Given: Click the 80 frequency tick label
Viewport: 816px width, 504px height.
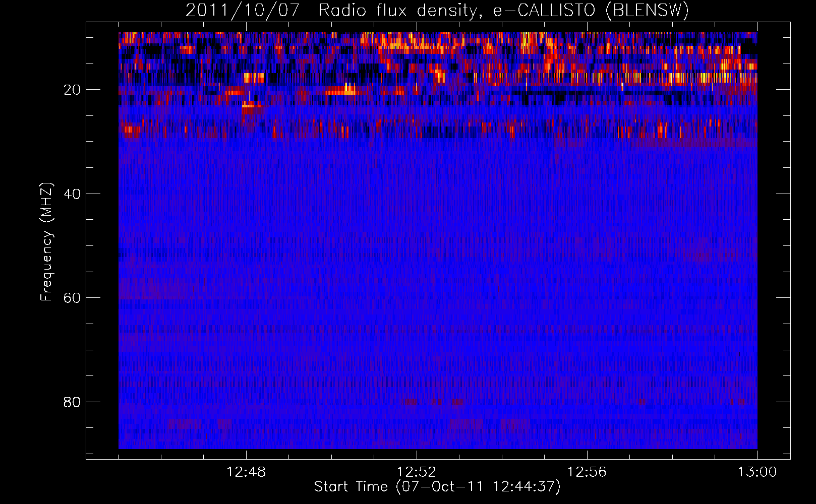Looking at the screenshot, I should (72, 402).
